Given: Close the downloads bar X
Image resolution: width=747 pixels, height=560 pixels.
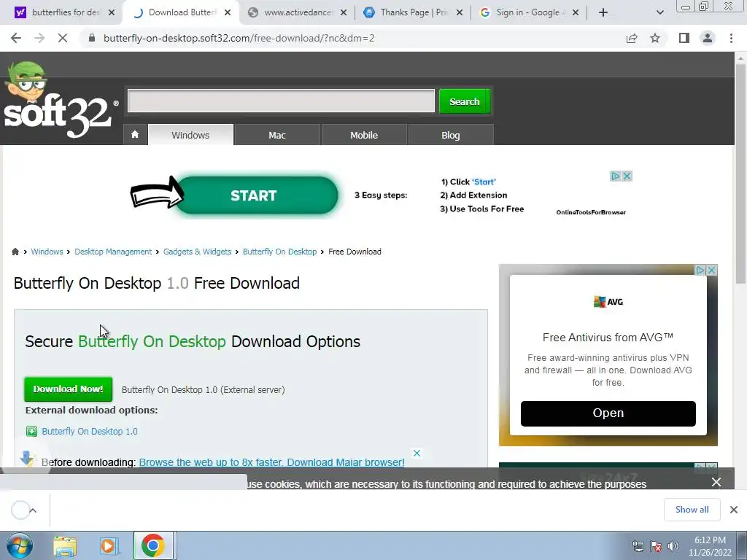Looking at the screenshot, I should coord(734,510).
